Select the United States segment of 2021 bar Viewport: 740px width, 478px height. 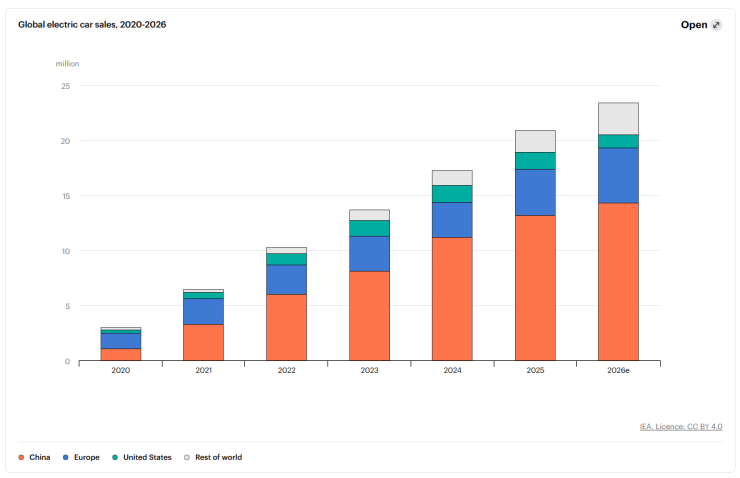[x=203, y=295]
